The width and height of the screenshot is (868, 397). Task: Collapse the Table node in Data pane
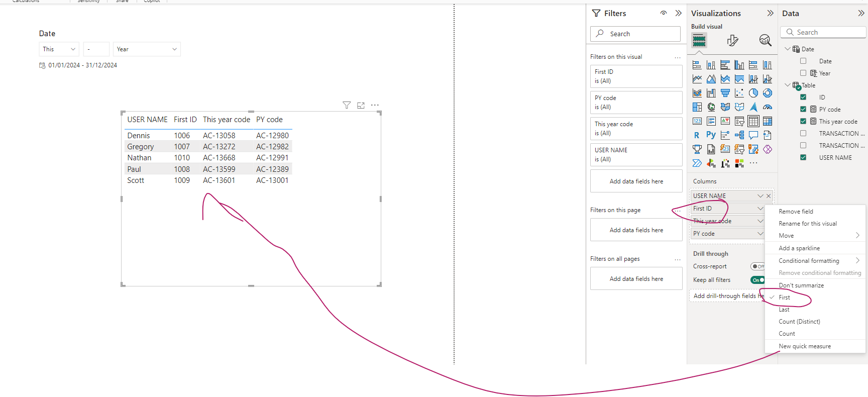pyautogui.click(x=787, y=85)
